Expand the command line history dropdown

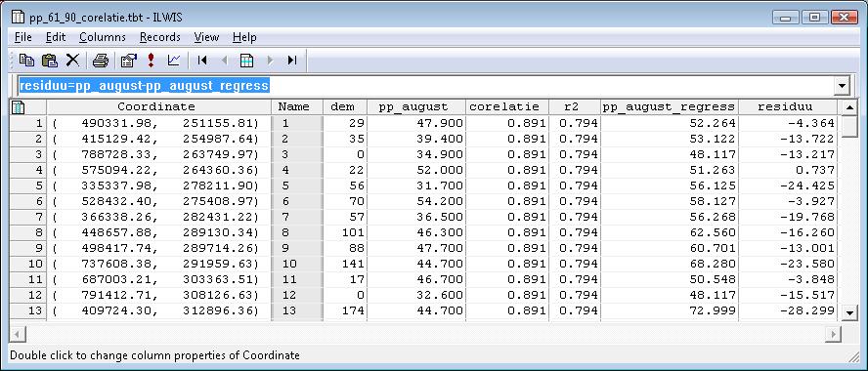click(842, 86)
